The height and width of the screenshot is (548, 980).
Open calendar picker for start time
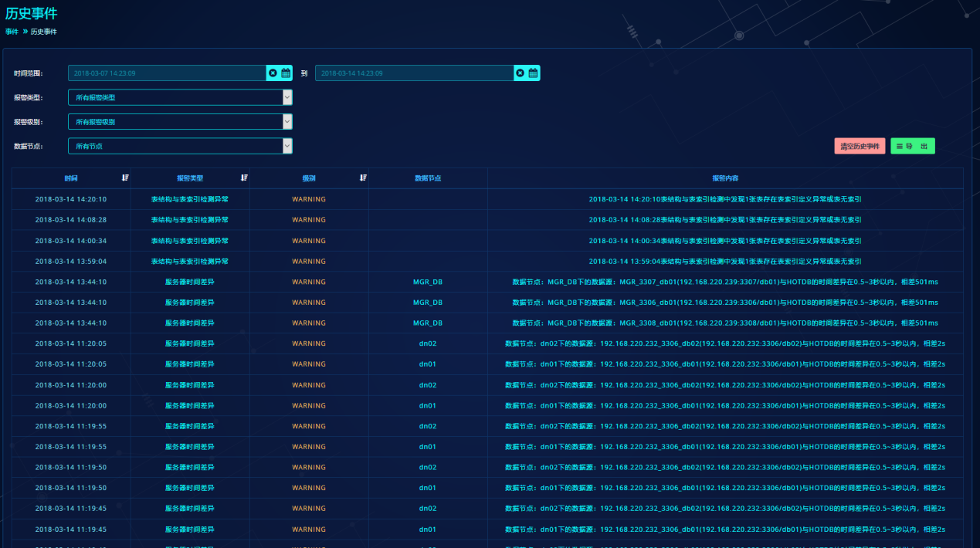point(286,73)
